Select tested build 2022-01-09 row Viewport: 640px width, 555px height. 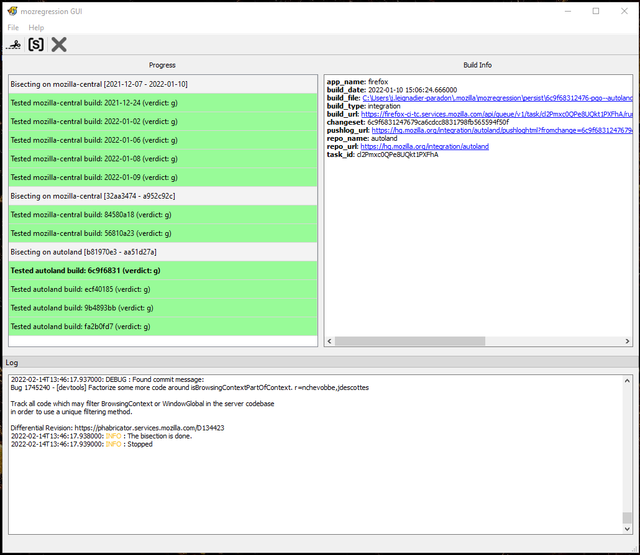(x=163, y=178)
